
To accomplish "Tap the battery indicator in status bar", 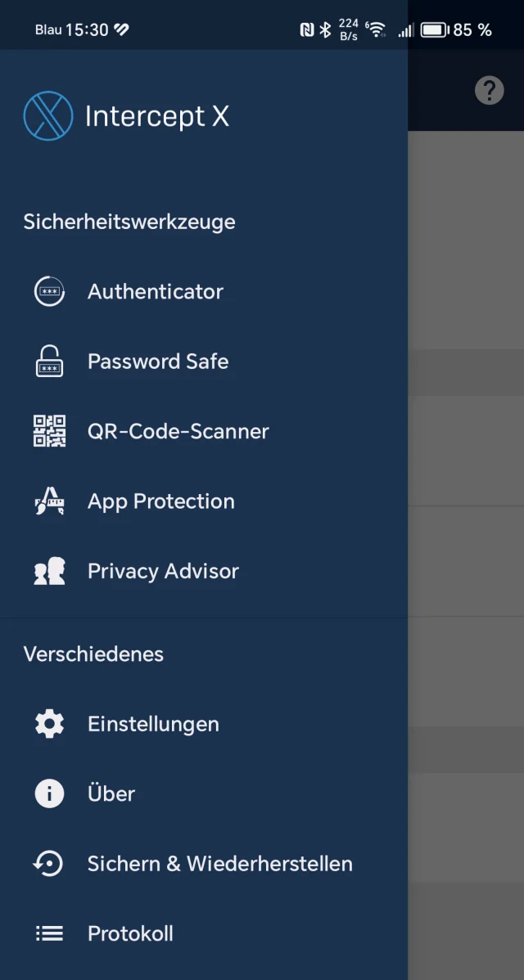I will click(435, 30).
